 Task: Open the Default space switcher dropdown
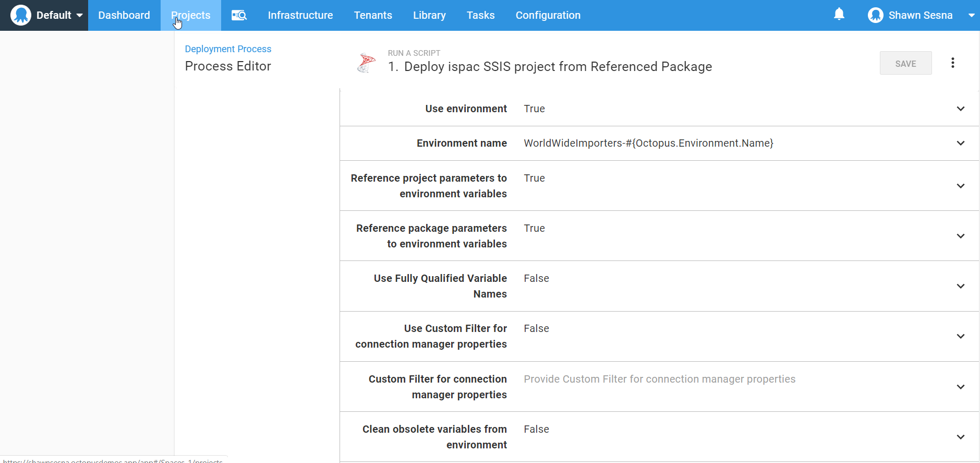79,15
